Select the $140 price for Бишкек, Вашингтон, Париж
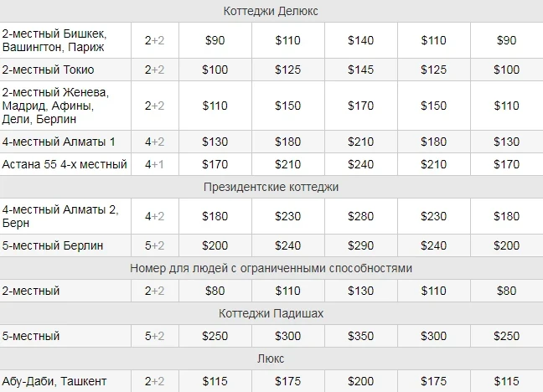Screen dimensions: 543x392 coord(360,40)
